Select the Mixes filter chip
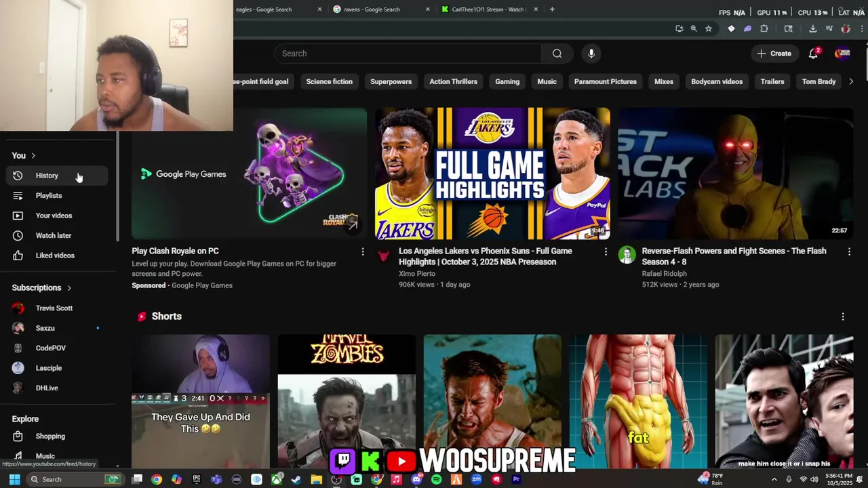The height and width of the screenshot is (488, 868). tap(664, 81)
